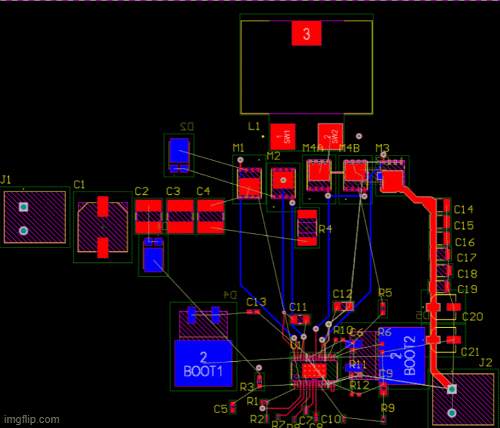Click the J1 designator label
Viewport: 500px width, 428px height.
(x=6, y=180)
